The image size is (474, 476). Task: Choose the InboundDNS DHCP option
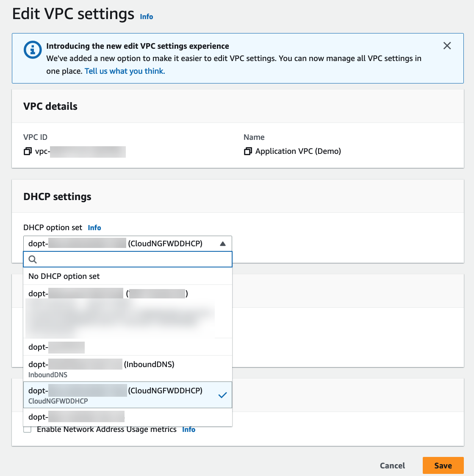(127, 369)
